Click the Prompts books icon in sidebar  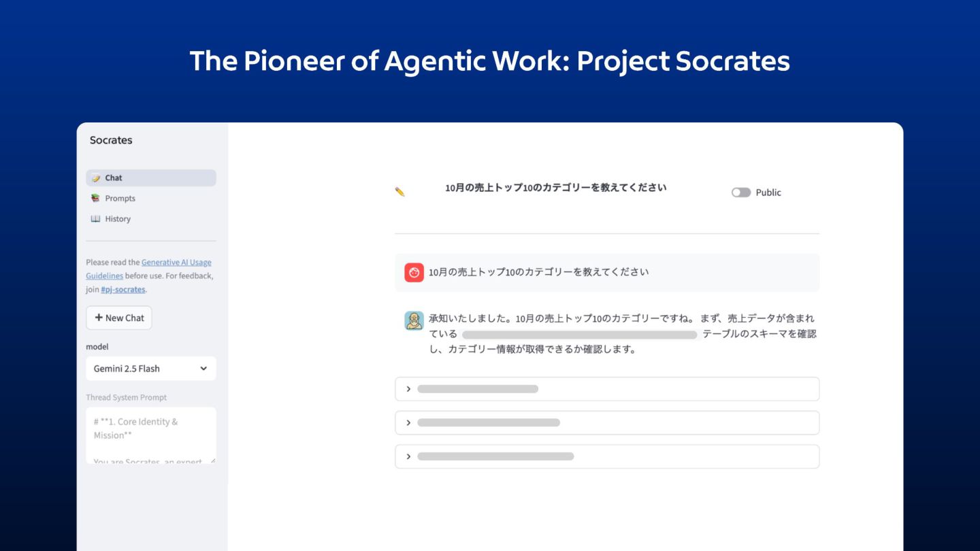[x=96, y=199]
